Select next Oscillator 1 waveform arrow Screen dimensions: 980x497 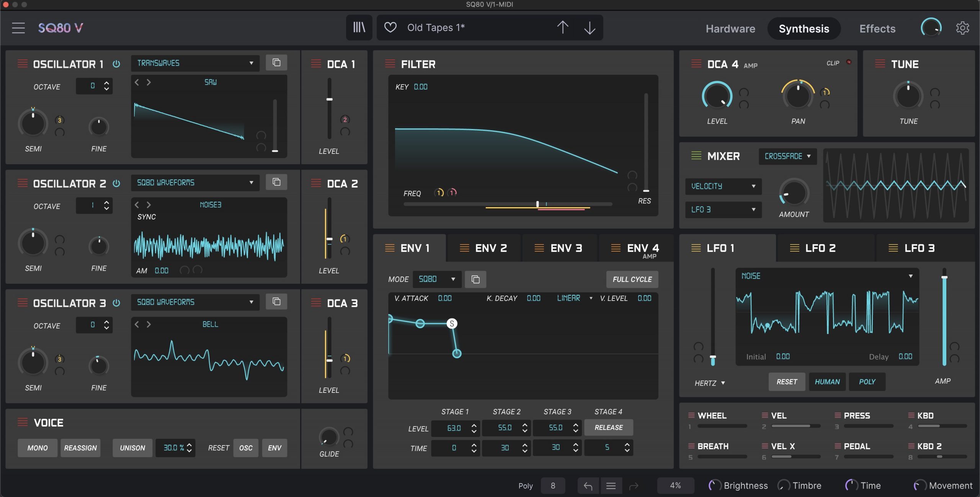(x=149, y=82)
